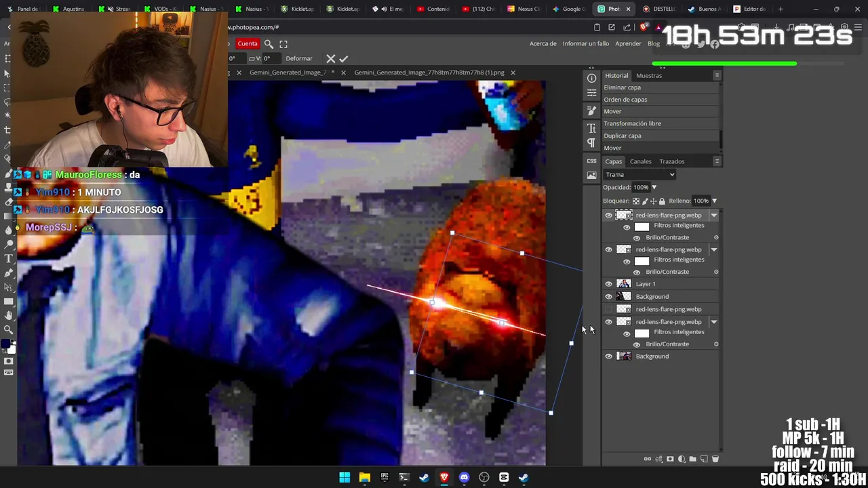The height and width of the screenshot is (488, 868).
Task: Open Informar un fallo link
Action: coord(586,43)
